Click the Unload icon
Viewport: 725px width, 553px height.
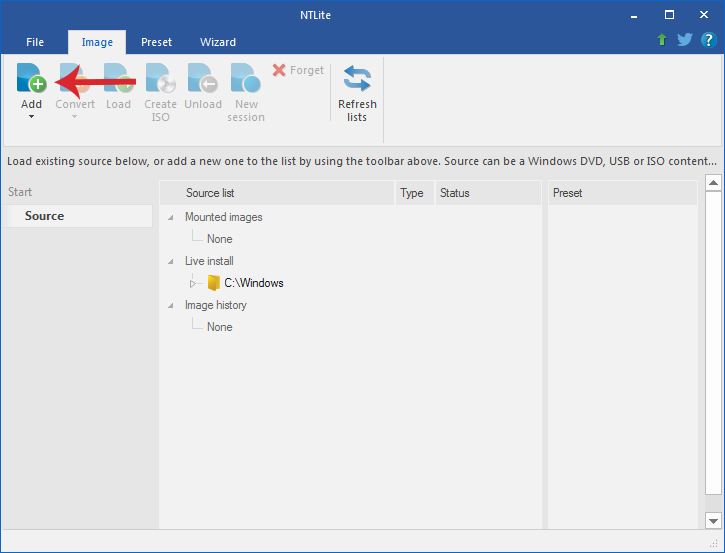click(203, 78)
